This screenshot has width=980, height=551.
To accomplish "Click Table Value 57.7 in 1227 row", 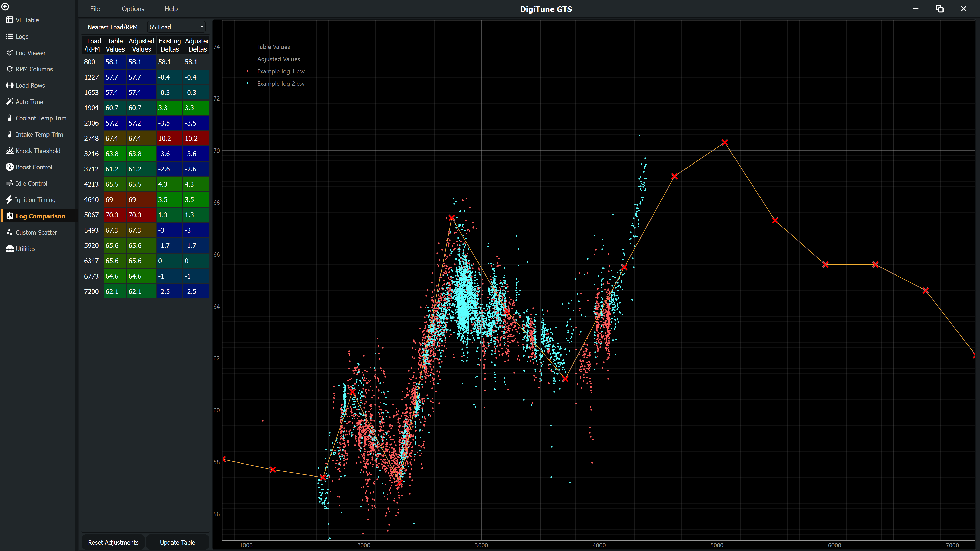I will tap(115, 77).
